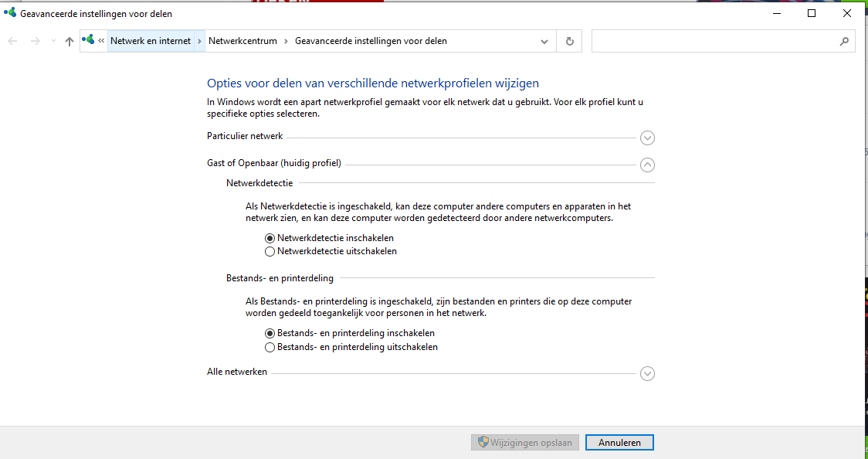Viewport: 868px width, 459px height.
Task: Click the heading Opties voor delen
Action: (373, 83)
